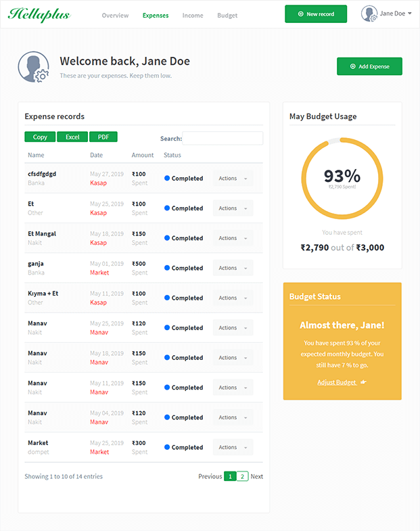Screen dimensions: 420x531
Task: Open Actions dropdown for Kıyma + Et
Action: click(x=233, y=298)
